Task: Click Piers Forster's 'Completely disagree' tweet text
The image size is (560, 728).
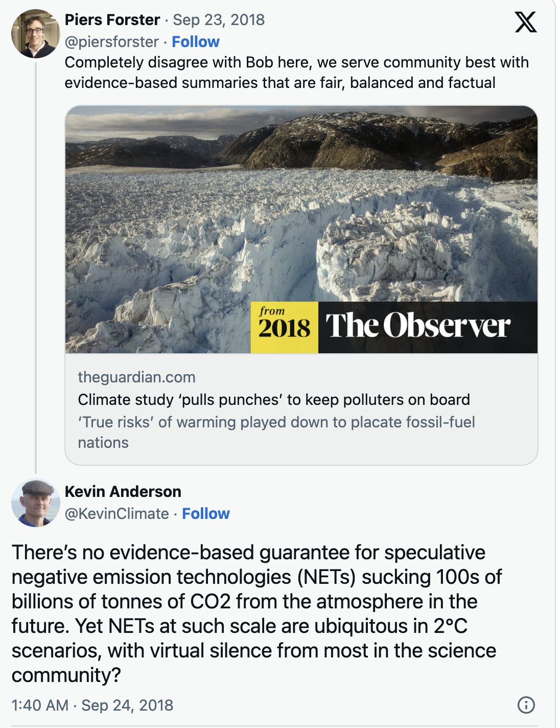Action: [296, 72]
